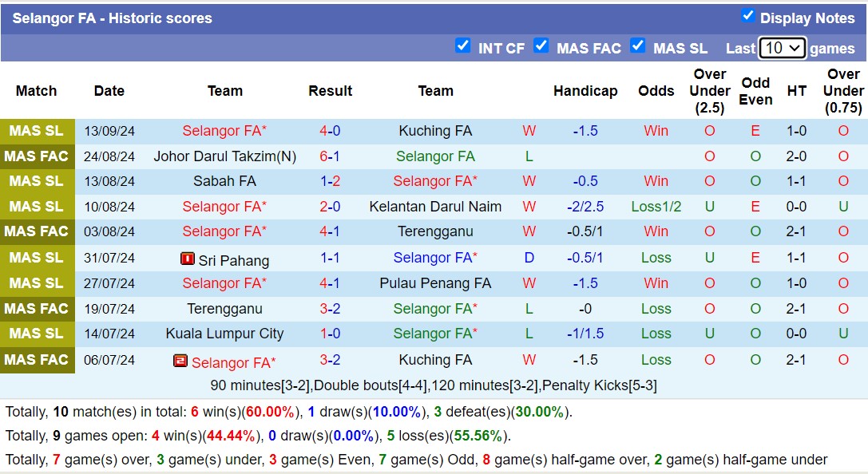
Task: Uncheck the Display Notes checkbox
Action: 748,15
